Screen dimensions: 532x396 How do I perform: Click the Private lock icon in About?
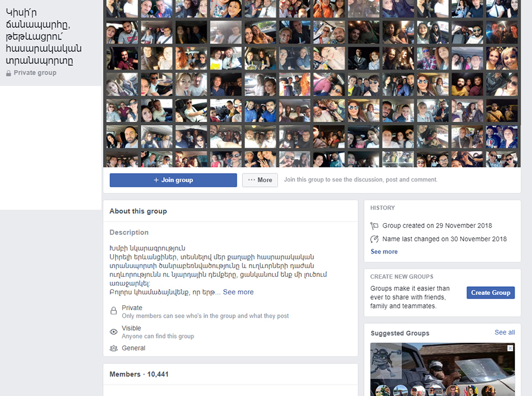113,311
